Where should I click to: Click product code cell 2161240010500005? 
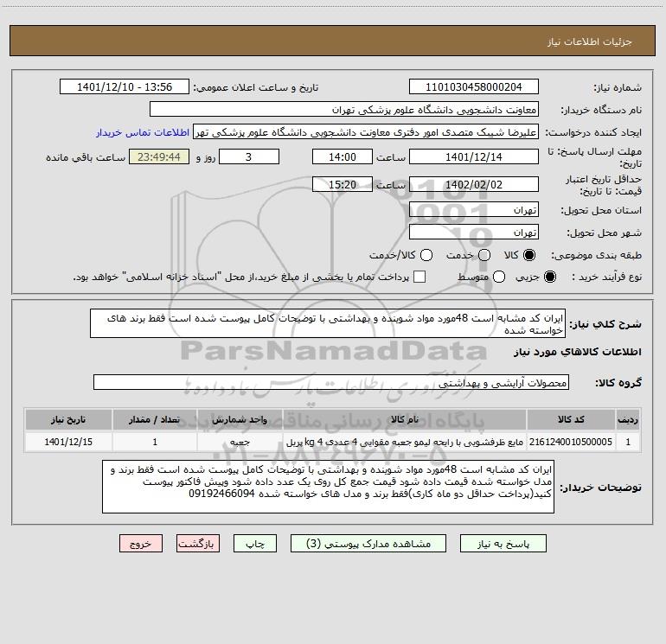571,442
